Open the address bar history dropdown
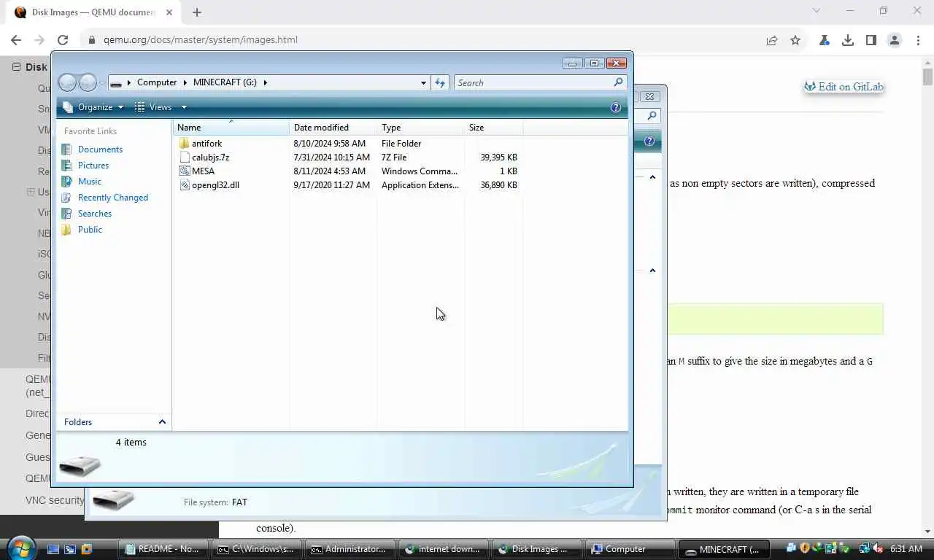The image size is (934, 560). [423, 83]
